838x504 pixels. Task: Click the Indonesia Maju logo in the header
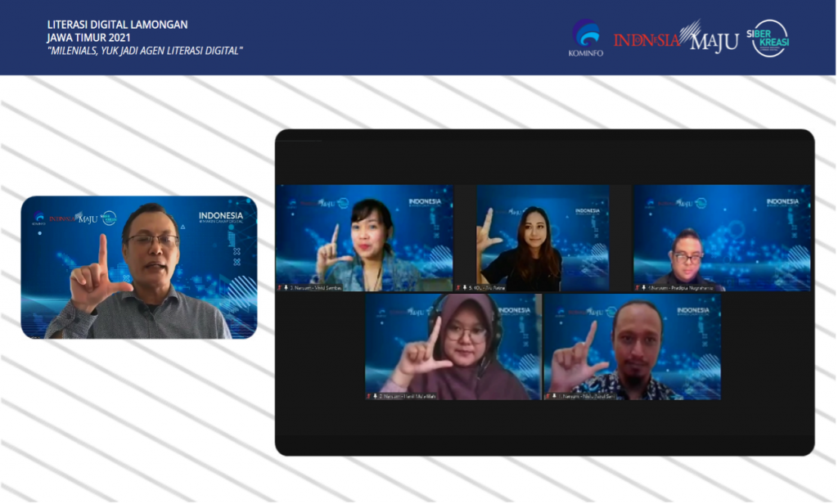675,38
